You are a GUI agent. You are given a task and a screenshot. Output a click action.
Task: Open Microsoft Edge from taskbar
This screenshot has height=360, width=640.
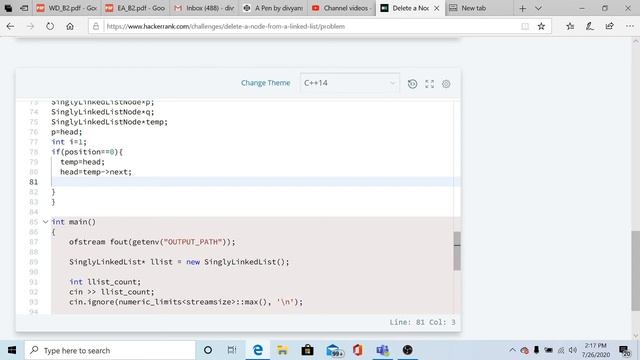click(x=258, y=350)
